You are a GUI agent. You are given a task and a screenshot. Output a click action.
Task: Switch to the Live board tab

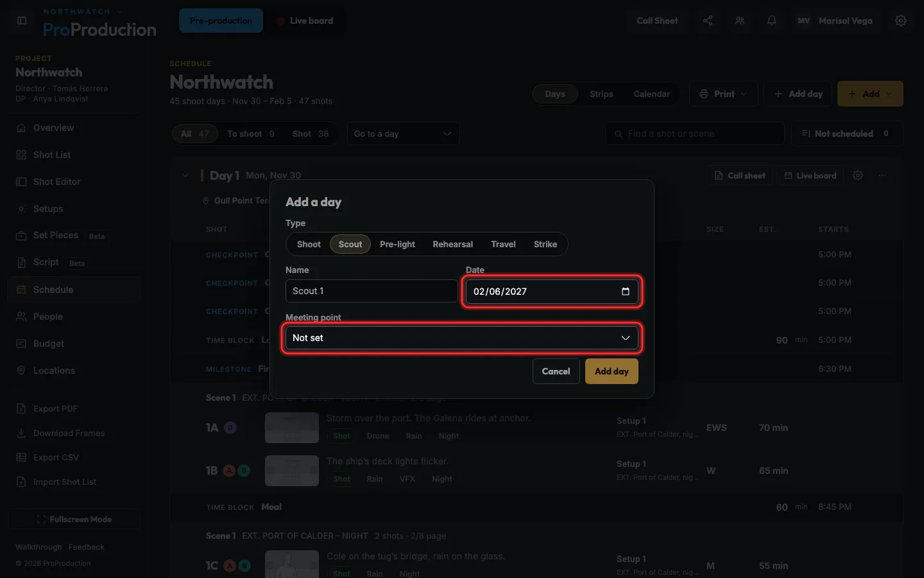point(305,21)
